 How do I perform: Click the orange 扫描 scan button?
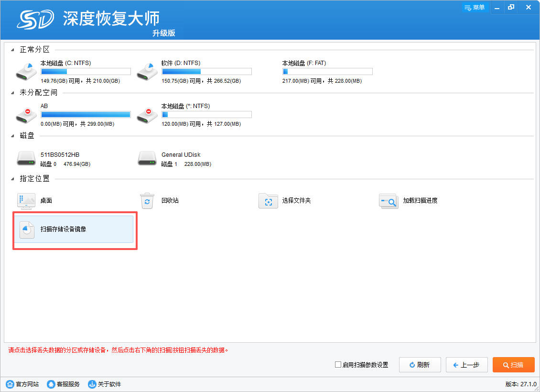click(513, 365)
